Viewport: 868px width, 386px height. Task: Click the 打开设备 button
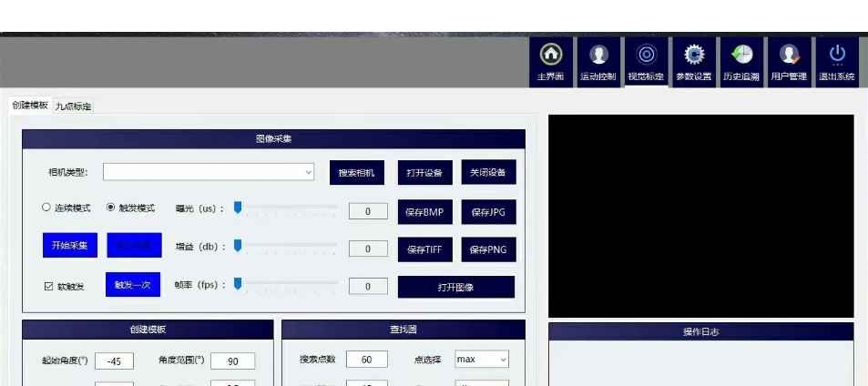point(424,173)
